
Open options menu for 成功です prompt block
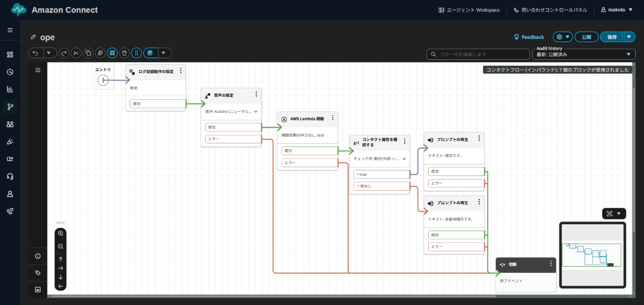[479, 138]
